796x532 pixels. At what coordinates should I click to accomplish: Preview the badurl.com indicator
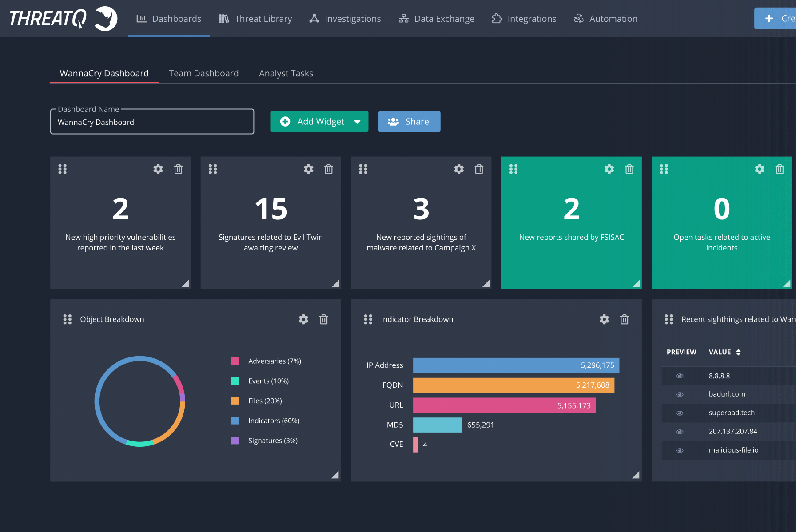pyautogui.click(x=680, y=394)
